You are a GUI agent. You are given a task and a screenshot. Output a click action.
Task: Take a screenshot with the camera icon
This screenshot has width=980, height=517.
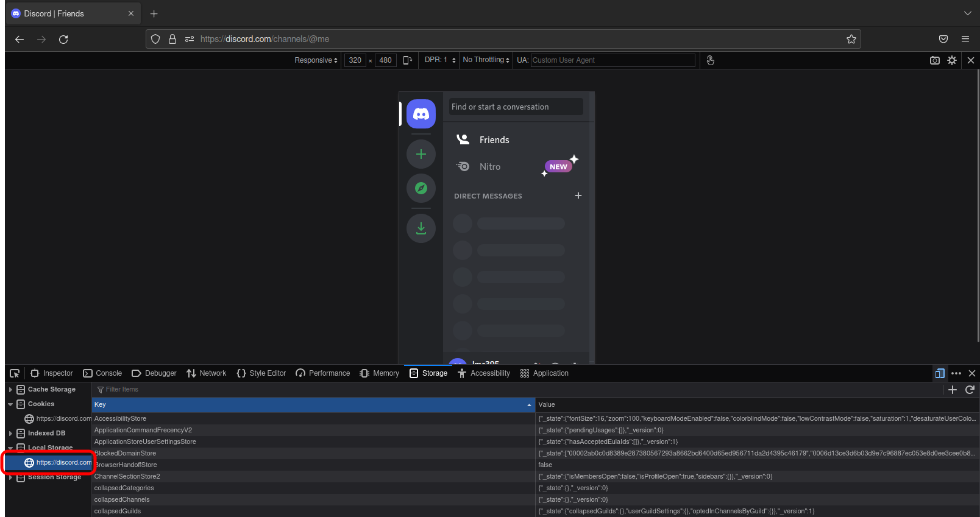tap(934, 60)
